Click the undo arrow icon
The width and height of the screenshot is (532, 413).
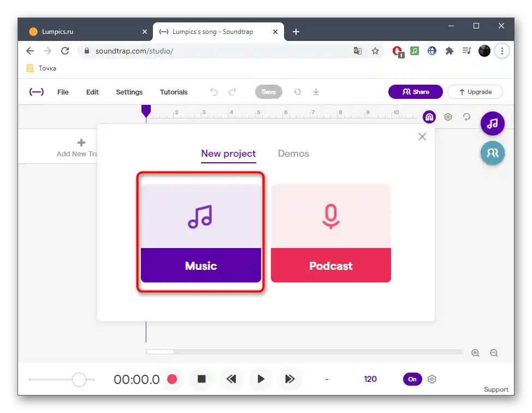(214, 92)
